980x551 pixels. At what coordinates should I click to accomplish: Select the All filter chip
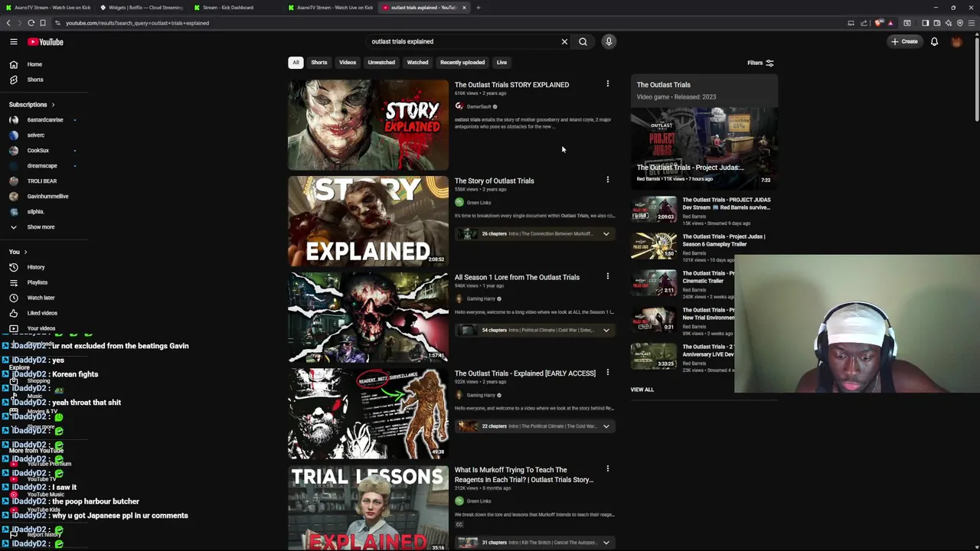tap(296, 63)
